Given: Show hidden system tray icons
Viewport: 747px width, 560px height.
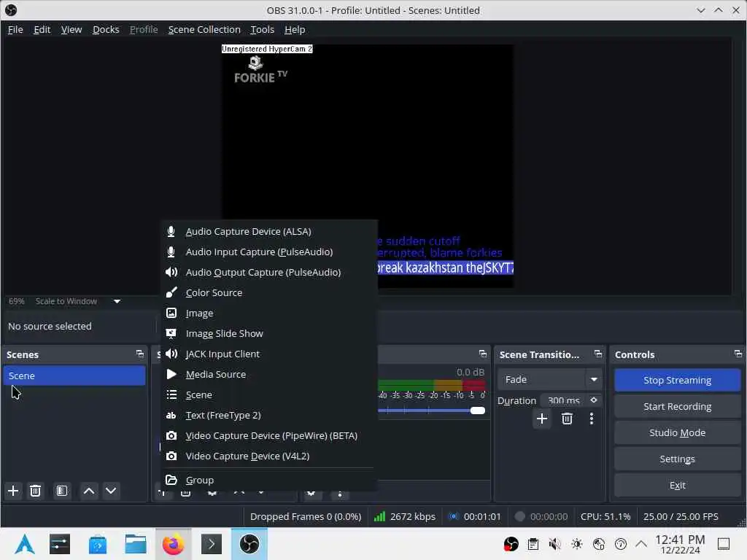Looking at the screenshot, I should [641, 544].
